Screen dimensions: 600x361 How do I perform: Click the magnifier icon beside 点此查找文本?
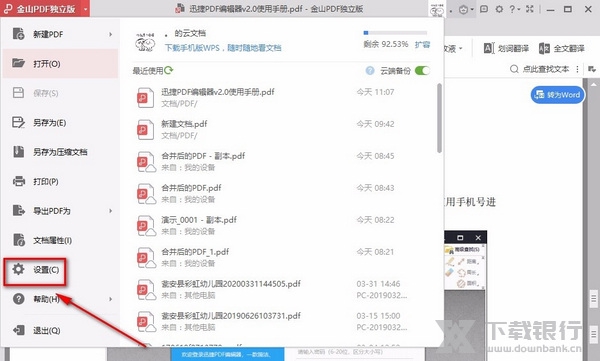[x=514, y=69]
